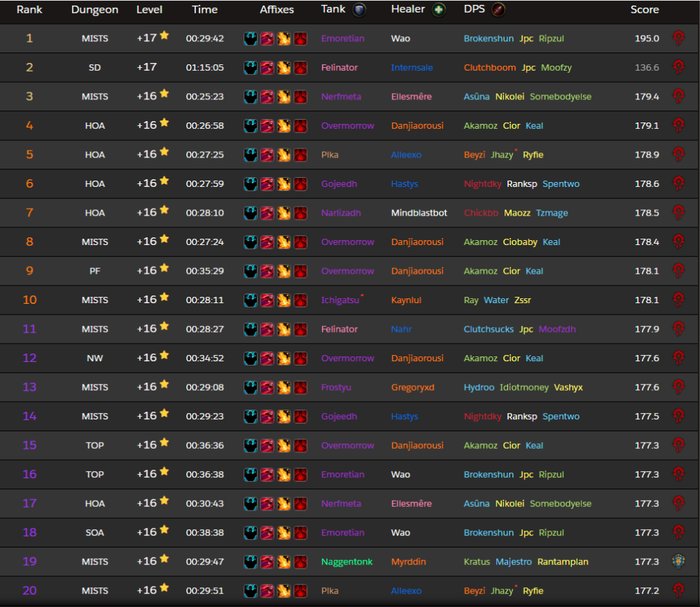
Task: Open tank Narlizadh's profile
Action: [x=341, y=213]
